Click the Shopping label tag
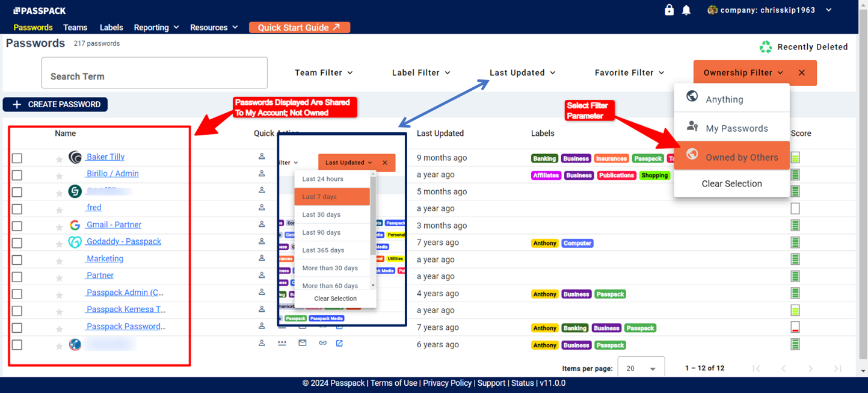 tap(654, 176)
